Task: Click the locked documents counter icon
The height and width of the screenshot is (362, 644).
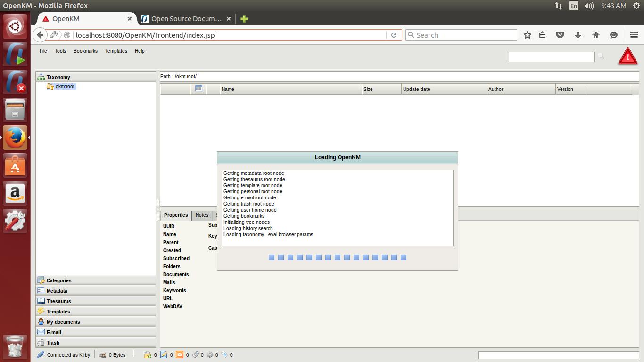Action: click(x=148, y=355)
